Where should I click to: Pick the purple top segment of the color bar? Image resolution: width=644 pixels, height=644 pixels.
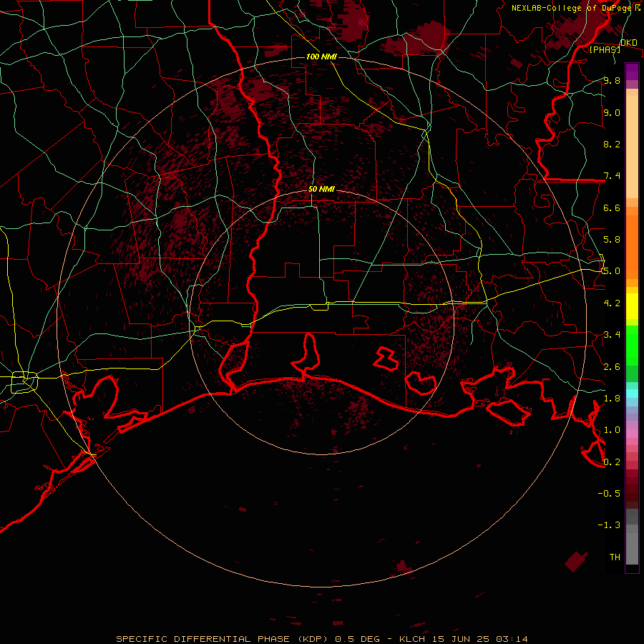pyautogui.click(x=632, y=72)
